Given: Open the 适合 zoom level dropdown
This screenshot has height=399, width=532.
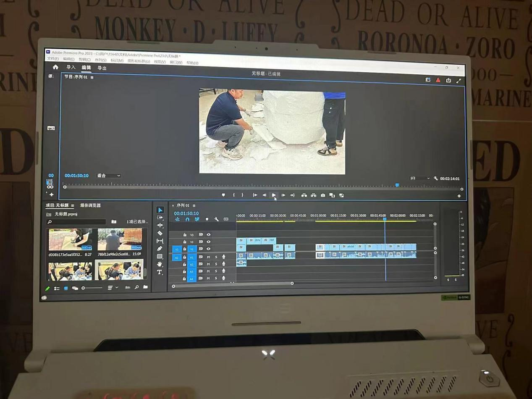Looking at the screenshot, I should click(x=109, y=176).
